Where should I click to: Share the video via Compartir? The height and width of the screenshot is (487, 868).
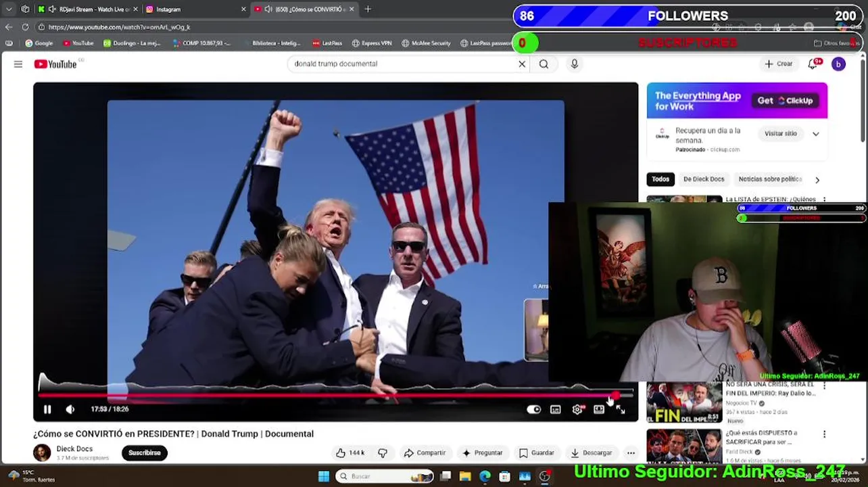pyautogui.click(x=425, y=453)
